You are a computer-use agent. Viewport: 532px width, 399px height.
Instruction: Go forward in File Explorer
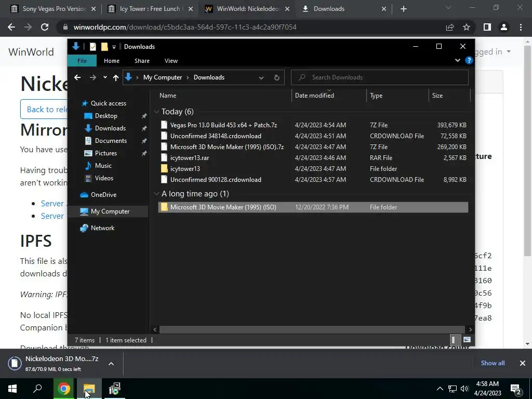(92, 77)
